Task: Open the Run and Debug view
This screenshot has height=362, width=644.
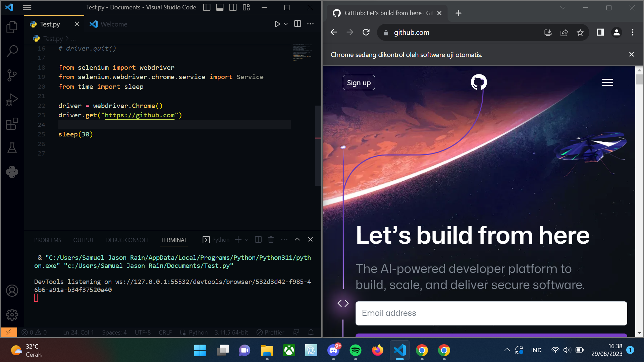Action: click(x=12, y=100)
